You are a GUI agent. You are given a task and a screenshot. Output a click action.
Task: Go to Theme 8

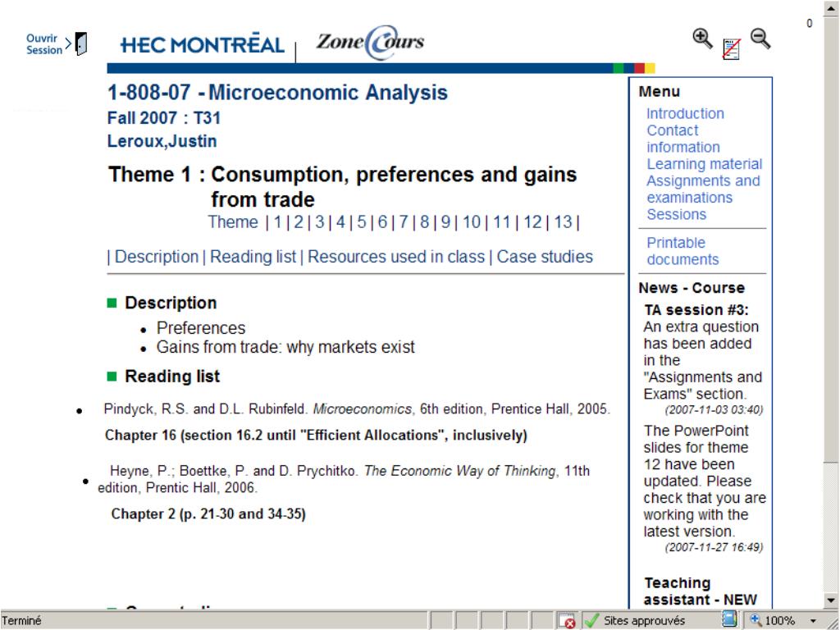click(x=424, y=221)
